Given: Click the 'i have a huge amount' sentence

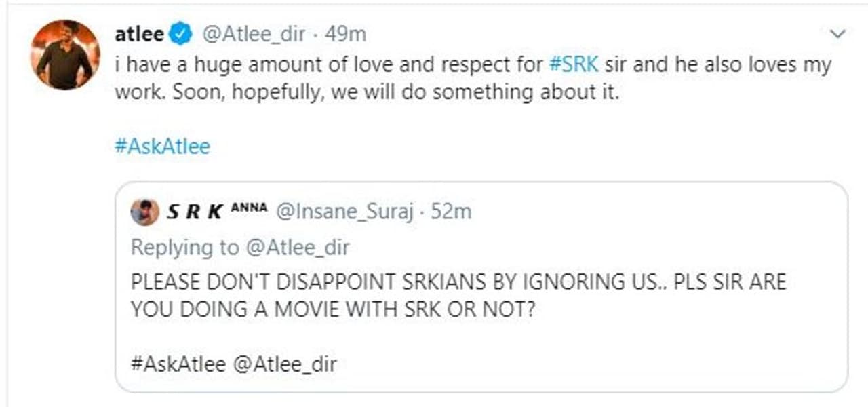Looking at the screenshot, I should point(325,65).
